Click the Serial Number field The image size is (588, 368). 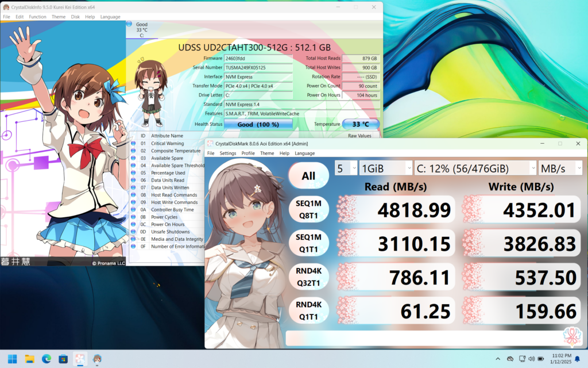tap(258, 68)
